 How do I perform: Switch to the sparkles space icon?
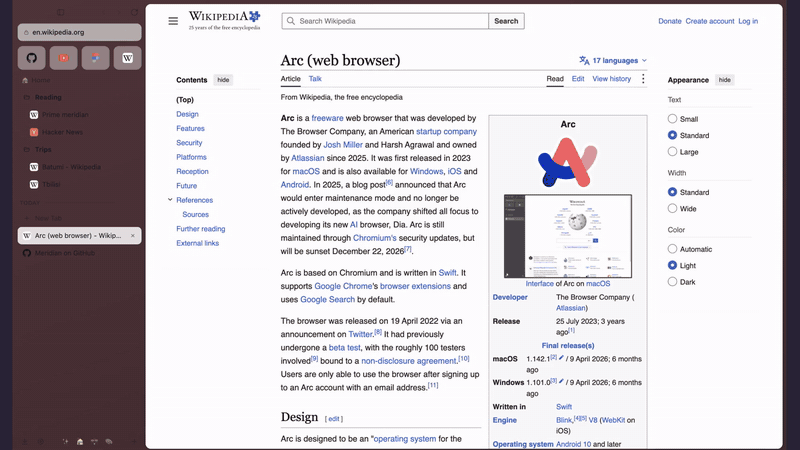tap(65, 441)
